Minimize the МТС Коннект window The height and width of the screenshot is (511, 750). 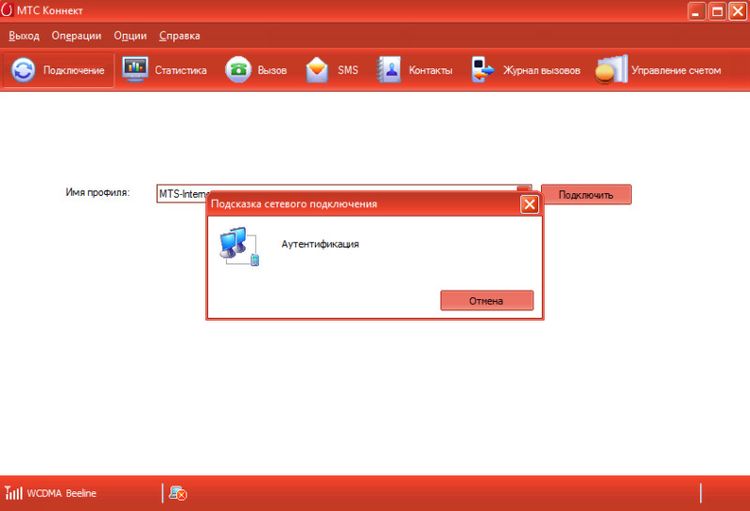[x=696, y=11]
